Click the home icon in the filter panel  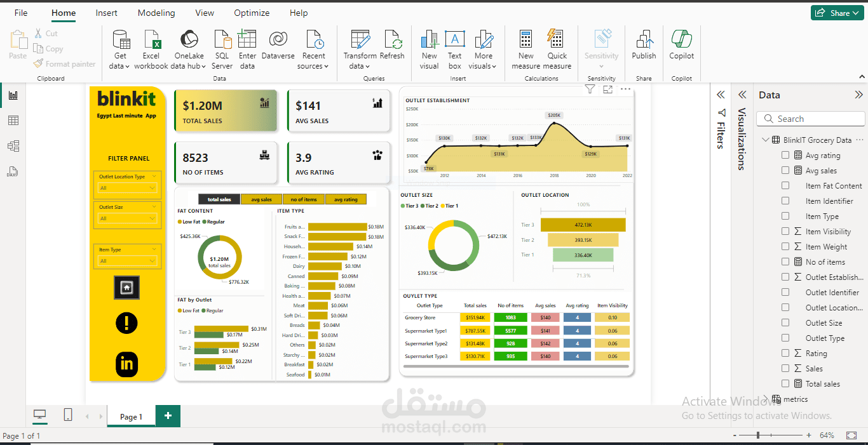click(x=127, y=288)
